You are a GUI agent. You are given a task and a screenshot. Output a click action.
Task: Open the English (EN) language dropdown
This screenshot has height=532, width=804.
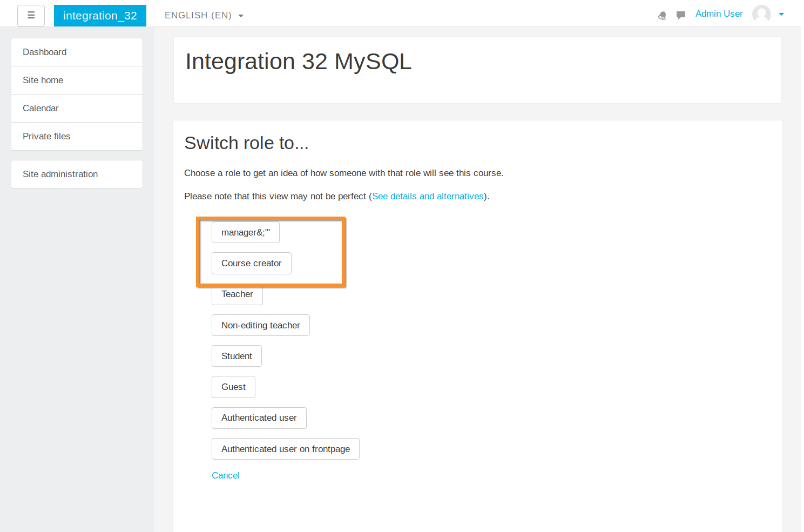point(204,15)
